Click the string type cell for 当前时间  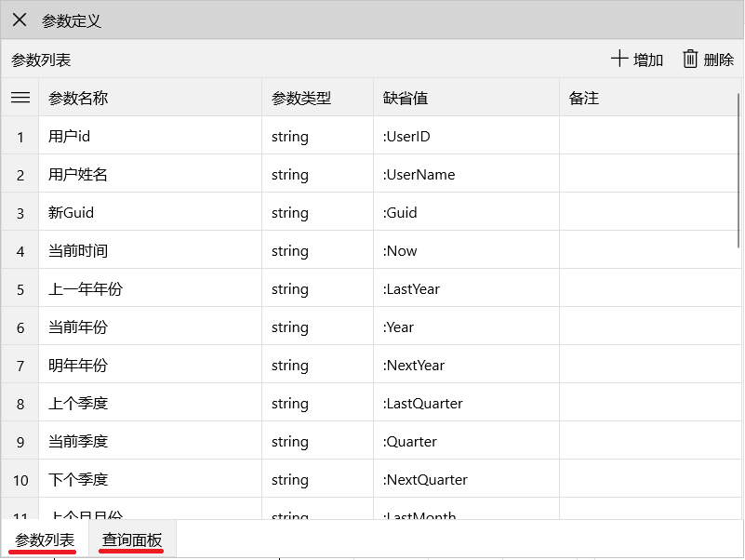[x=317, y=250]
